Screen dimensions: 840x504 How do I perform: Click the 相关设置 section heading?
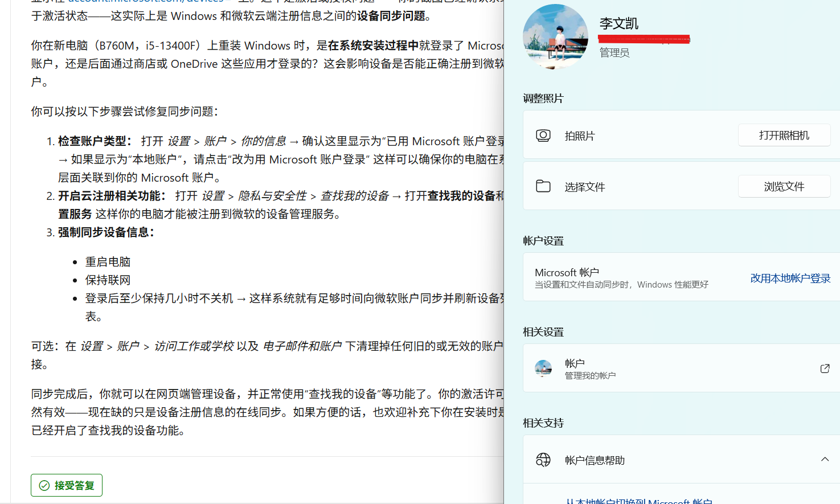(543, 332)
